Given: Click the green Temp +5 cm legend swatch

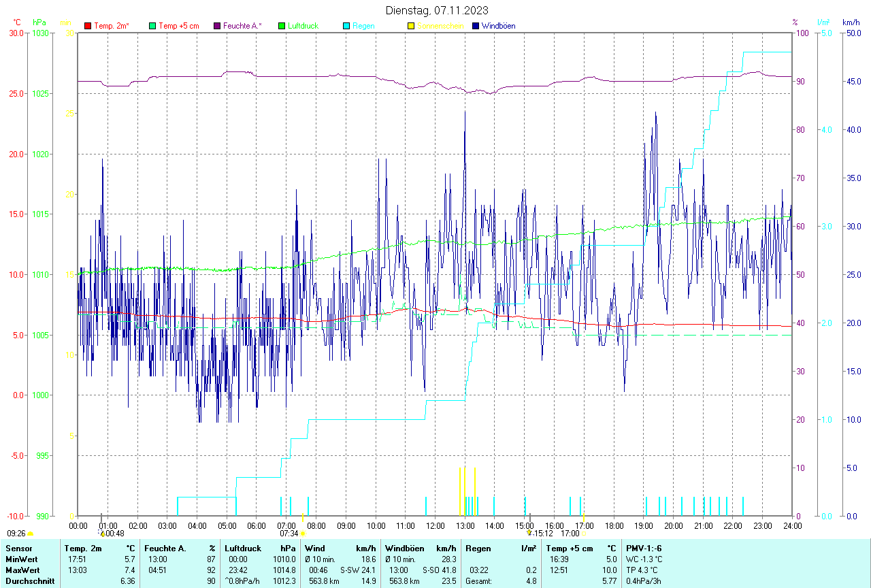Looking at the screenshot, I should tap(152, 26).
